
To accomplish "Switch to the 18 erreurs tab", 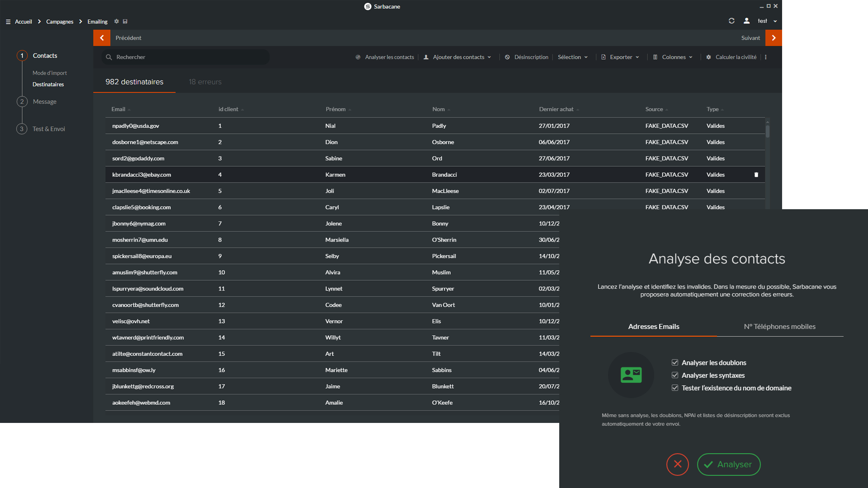I will point(205,82).
